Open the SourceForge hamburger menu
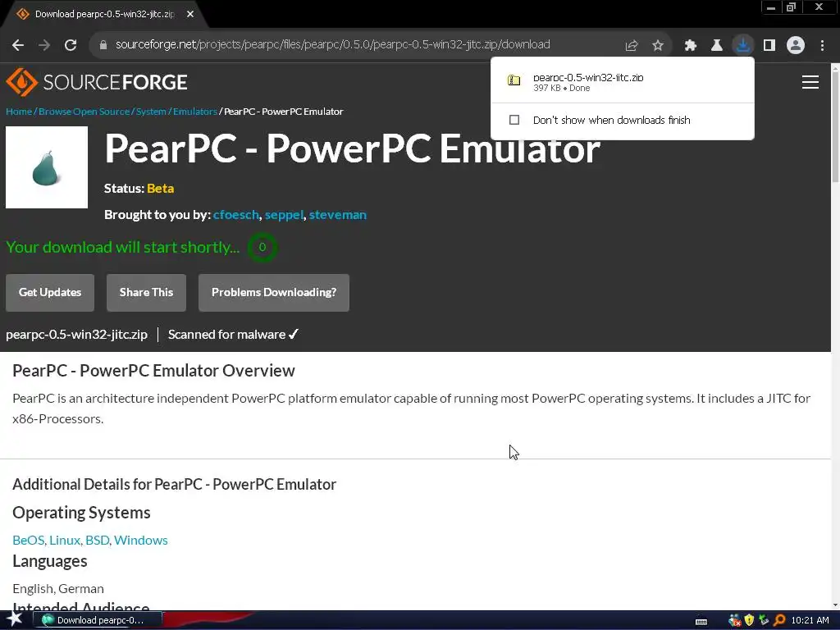The height and width of the screenshot is (630, 840). point(810,82)
